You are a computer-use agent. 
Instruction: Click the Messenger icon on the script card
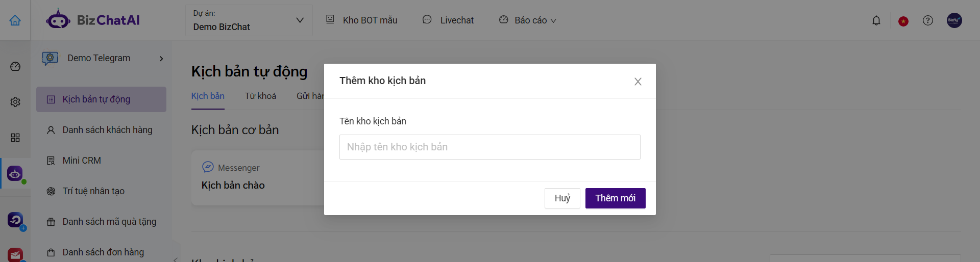pyautogui.click(x=208, y=167)
